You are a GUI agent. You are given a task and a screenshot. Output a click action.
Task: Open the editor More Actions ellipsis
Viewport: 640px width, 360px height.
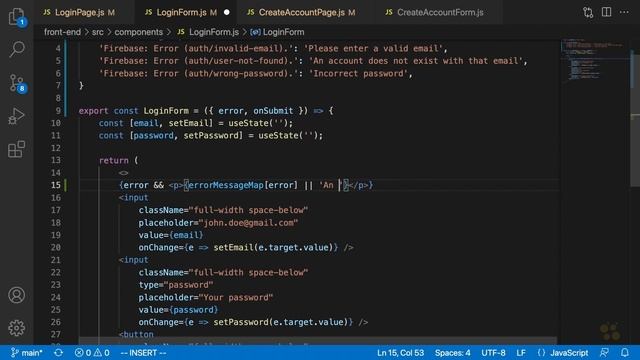pyautogui.click(x=624, y=12)
